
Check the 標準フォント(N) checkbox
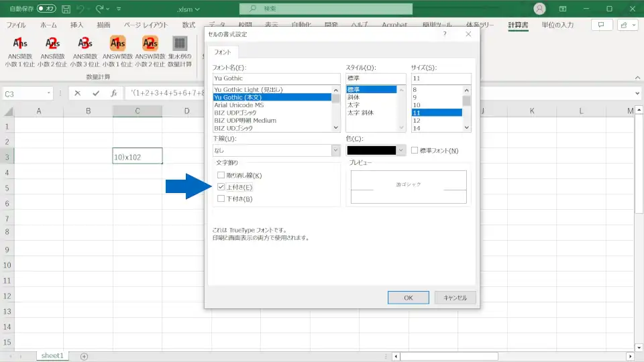(415, 151)
